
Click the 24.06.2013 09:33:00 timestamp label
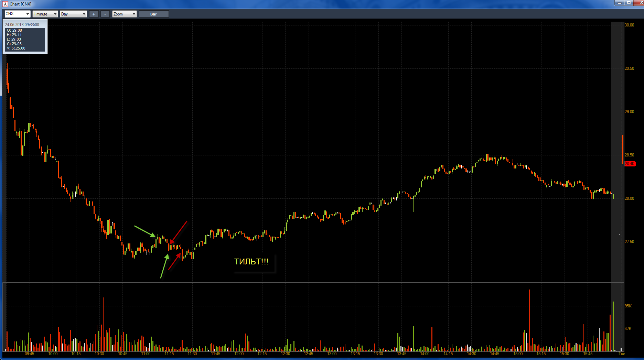(x=22, y=25)
